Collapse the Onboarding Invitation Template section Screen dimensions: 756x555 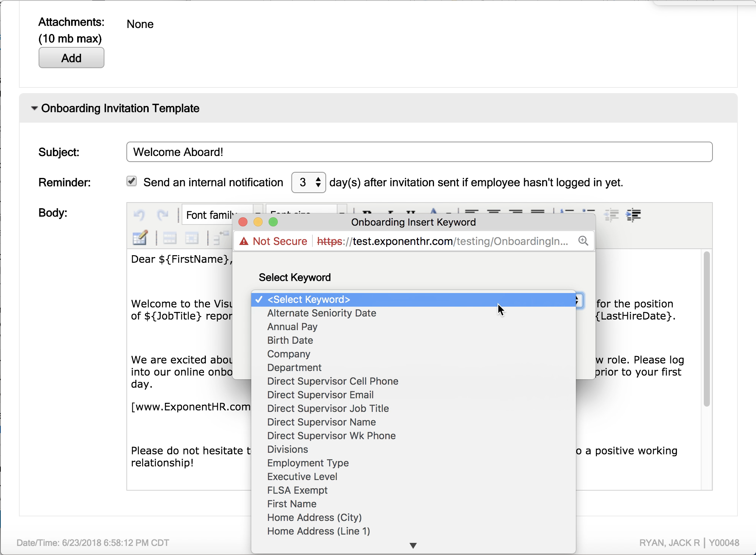34,109
